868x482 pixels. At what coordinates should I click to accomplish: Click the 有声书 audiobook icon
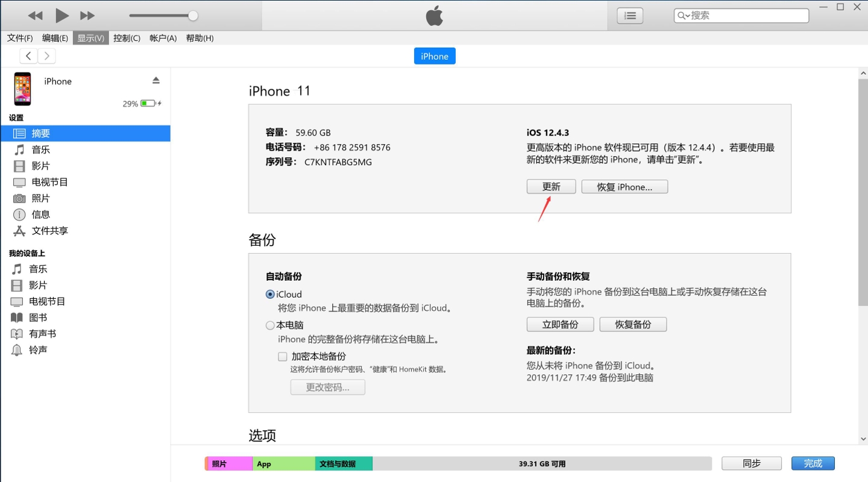17,334
